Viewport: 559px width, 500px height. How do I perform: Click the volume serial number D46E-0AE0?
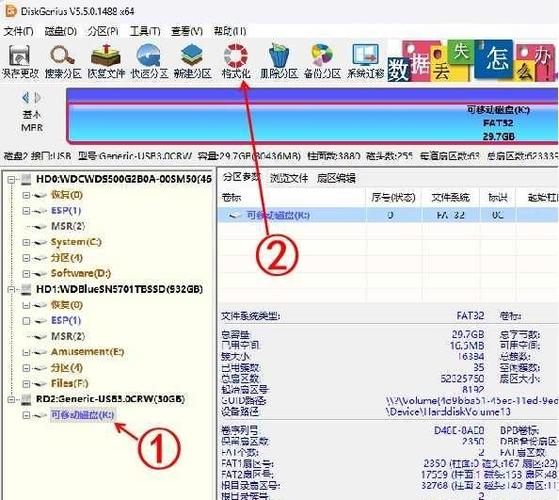[x=459, y=430]
